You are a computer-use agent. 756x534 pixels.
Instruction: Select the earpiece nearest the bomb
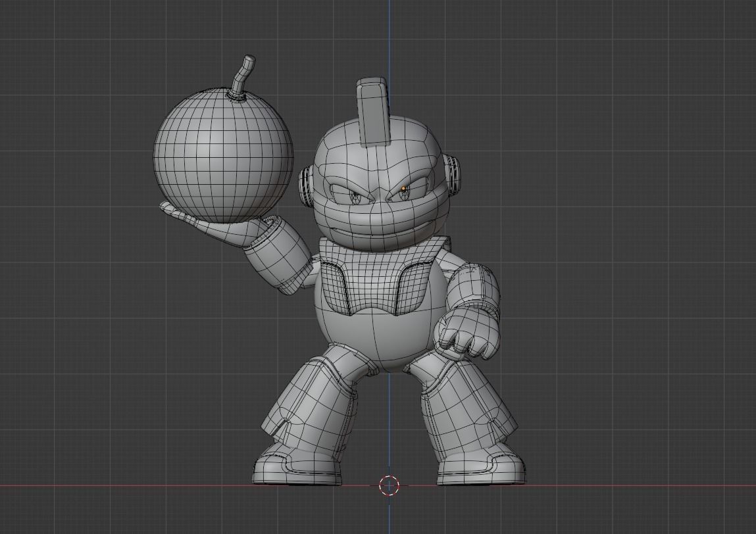[x=306, y=187]
